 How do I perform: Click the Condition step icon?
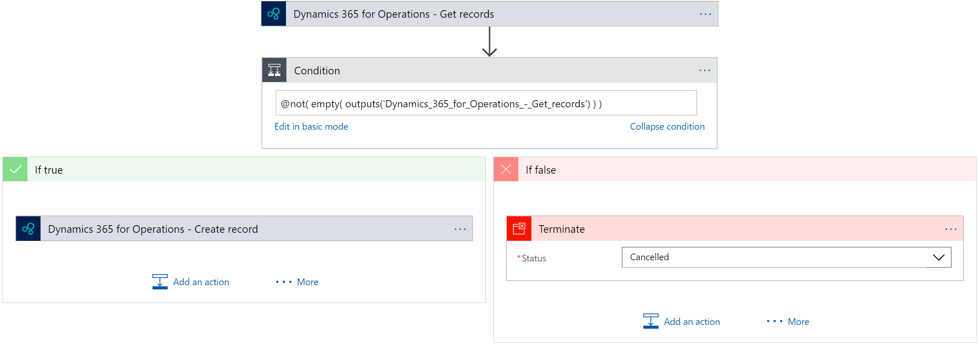point(274,70)
